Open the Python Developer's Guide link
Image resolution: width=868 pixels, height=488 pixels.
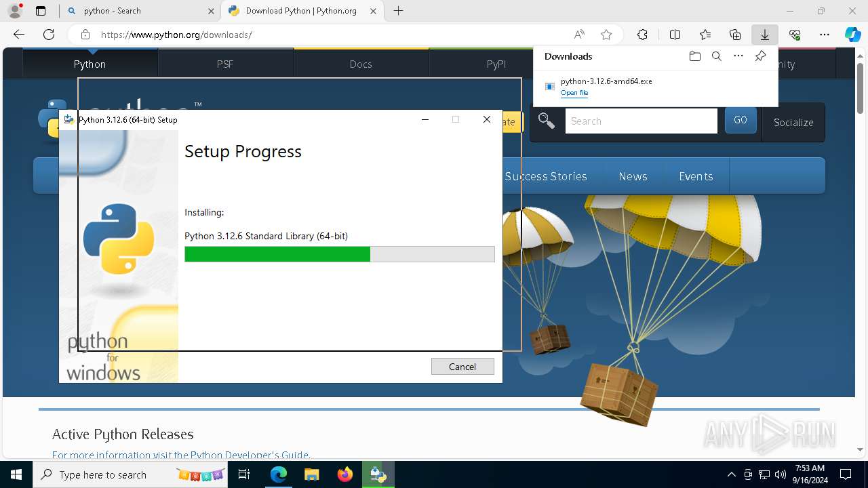250,455
